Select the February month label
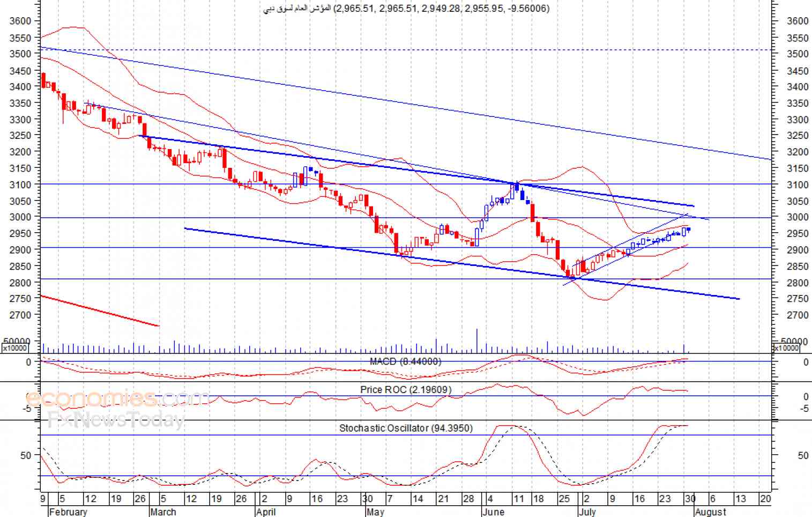The image size is (812, 517). coord(68,512)
